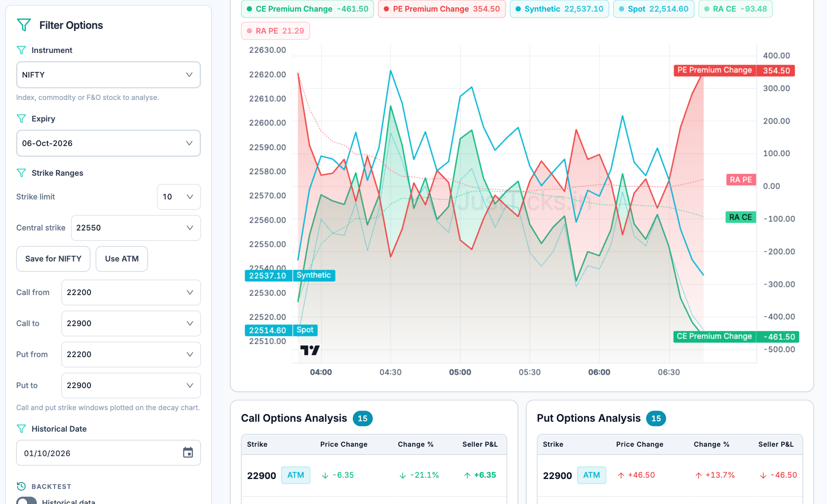Open the Strike limit dropdown
This screenshot has width=827, height=504.
click(179, 197)
